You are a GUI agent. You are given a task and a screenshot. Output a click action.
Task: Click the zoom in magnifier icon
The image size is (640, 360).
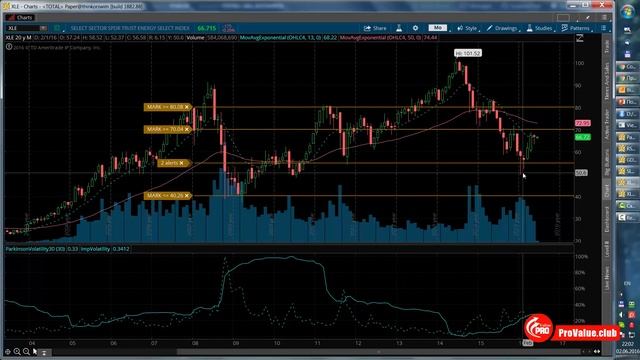[17, 351]
